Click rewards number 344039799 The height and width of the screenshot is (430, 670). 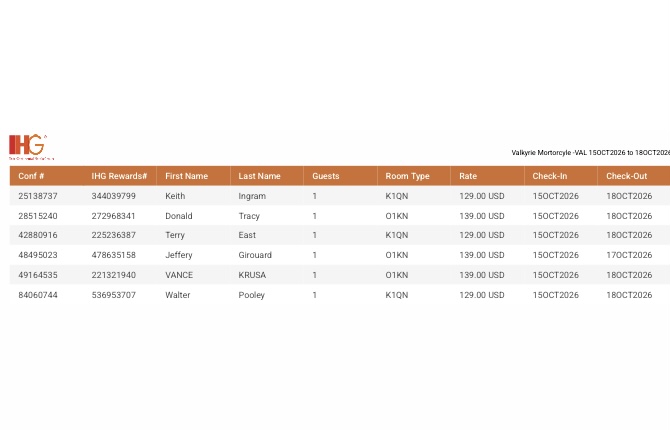tap(113, 196)
